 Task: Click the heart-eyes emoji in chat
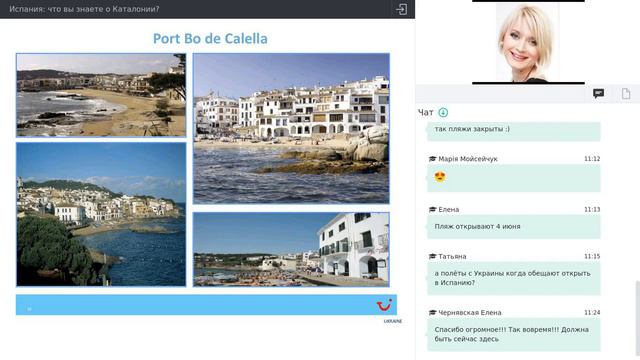point(440,177)
